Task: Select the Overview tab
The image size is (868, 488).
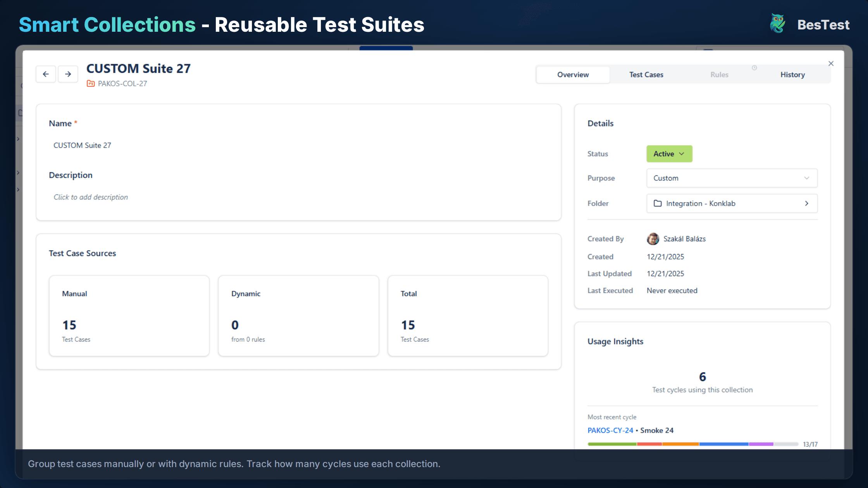Action: [x=573, y=74]
